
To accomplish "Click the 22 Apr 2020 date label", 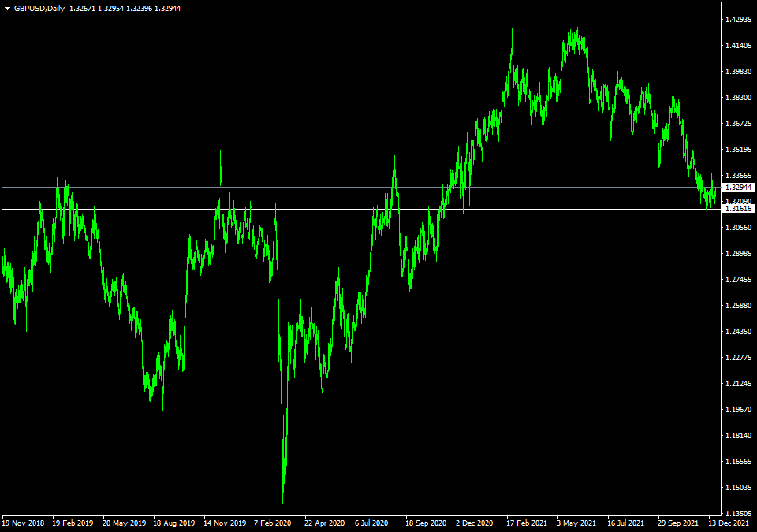I will [324, 523].
